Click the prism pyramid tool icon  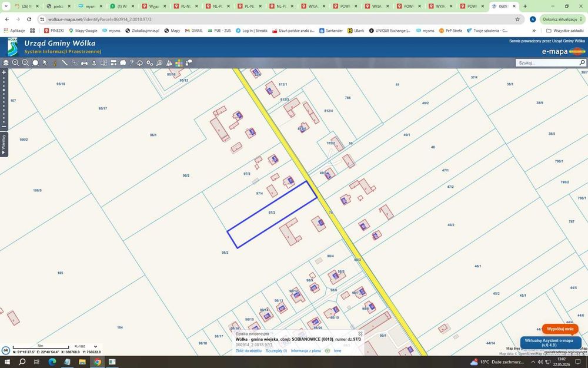tap(169, 63)
